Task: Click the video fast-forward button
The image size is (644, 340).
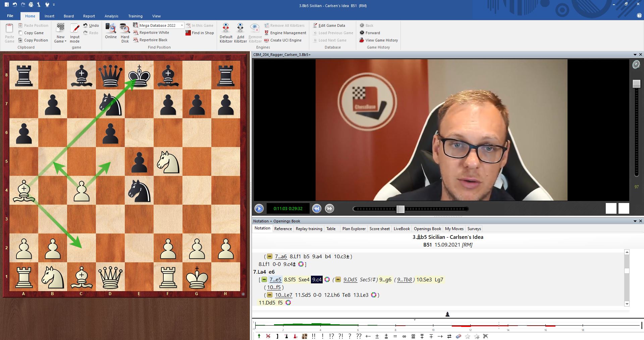Action: pos(329,209)
